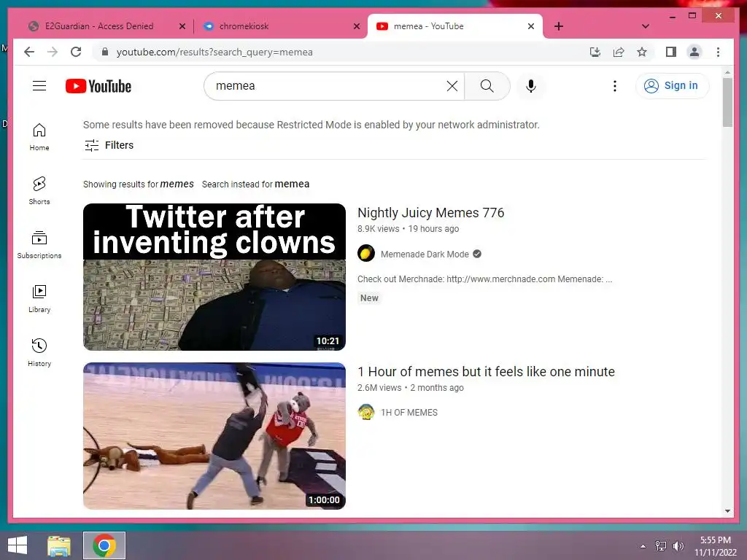The width and height of the screenshot is (747, 560).
Task: Bookmark this page with the star icon
Action: 642,52
